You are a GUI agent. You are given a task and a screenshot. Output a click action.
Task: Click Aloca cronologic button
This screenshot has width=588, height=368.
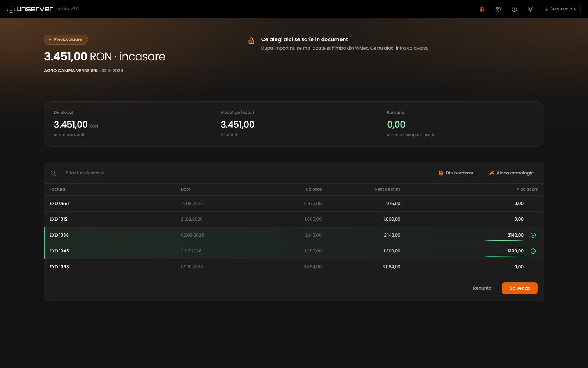coord(511,173)
